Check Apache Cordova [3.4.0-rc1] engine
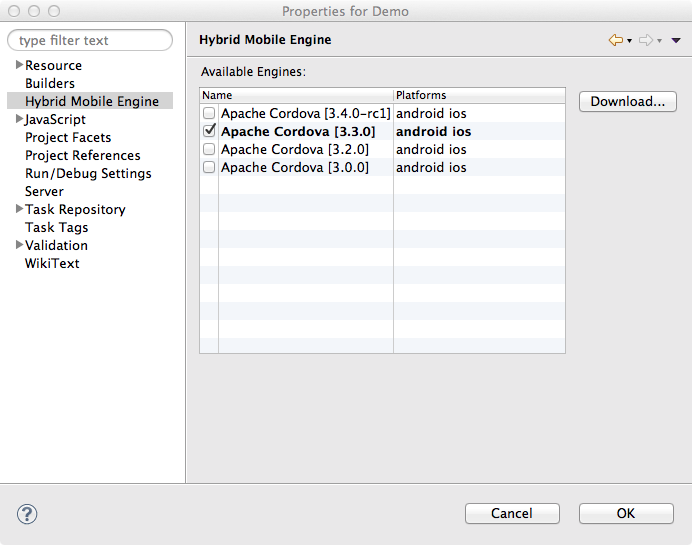692x545 pixels. coord(209,113)
